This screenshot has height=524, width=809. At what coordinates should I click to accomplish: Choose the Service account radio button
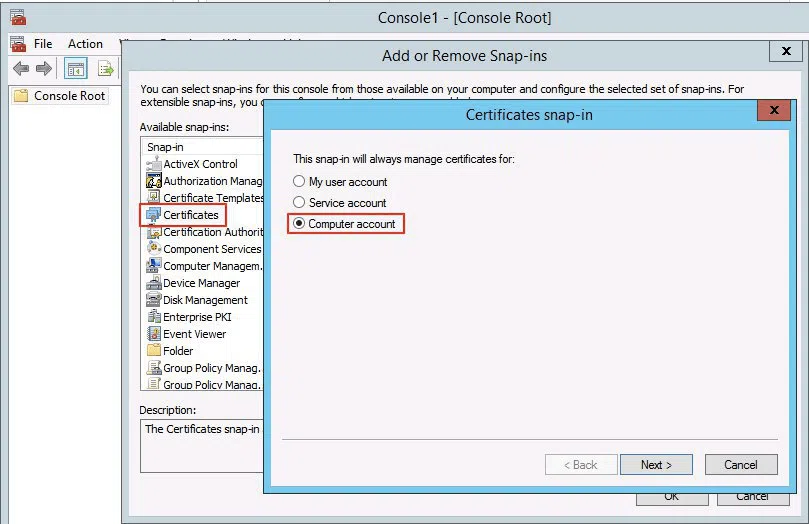point(299,203)
